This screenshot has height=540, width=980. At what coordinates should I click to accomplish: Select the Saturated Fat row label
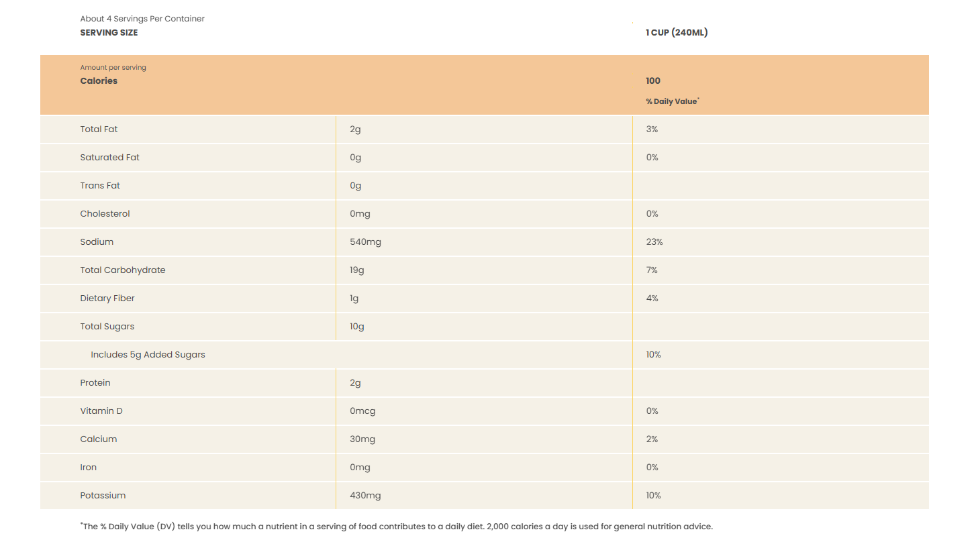click(110, 157)
